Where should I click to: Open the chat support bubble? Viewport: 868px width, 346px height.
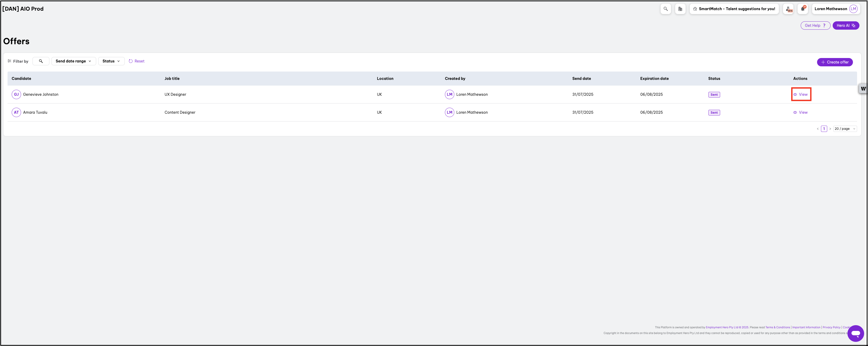point(856,333)
